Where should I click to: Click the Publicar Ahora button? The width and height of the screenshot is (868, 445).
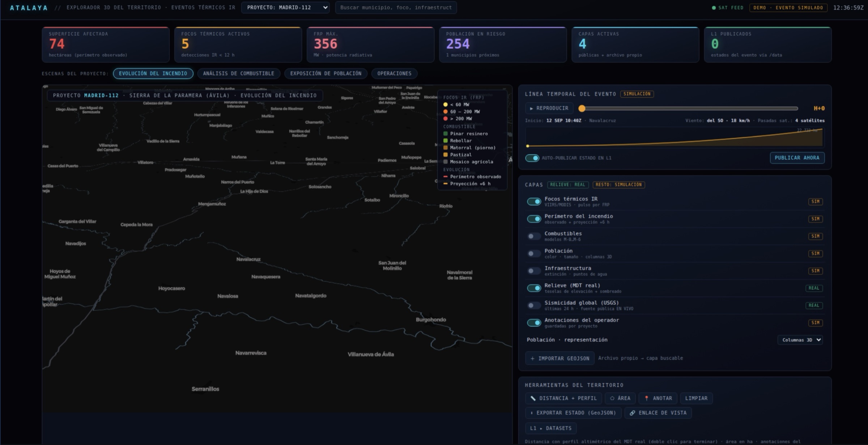pos(797,158)
